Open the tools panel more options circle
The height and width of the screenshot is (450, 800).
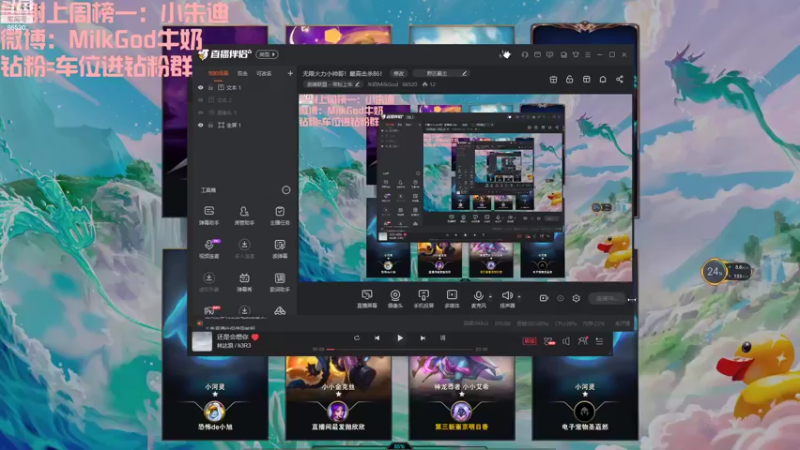pos(286,190)
